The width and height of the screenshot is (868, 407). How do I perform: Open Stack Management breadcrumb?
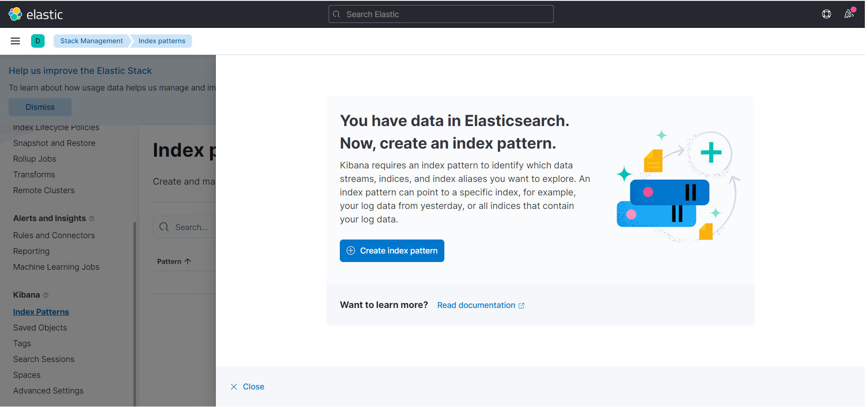coord(91,41)
